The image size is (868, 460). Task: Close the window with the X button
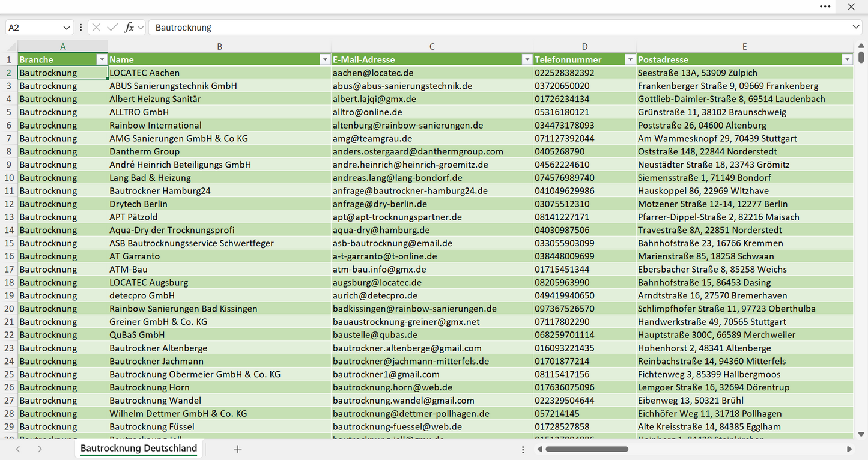click(851, 7)
